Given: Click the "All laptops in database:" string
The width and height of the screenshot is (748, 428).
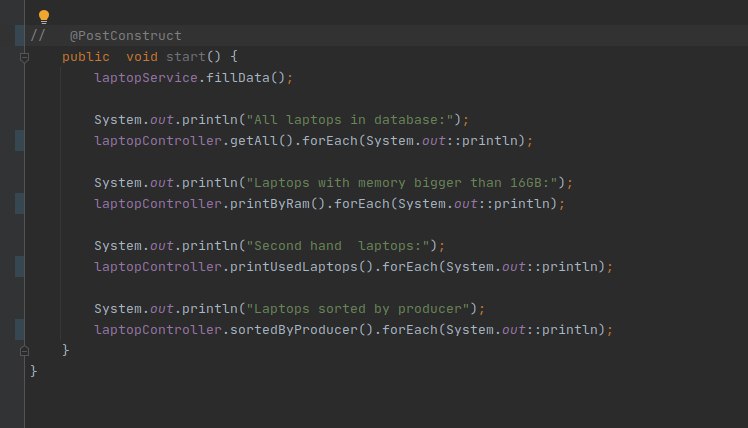Looking at the screenshot, I should tap(350, 120).
